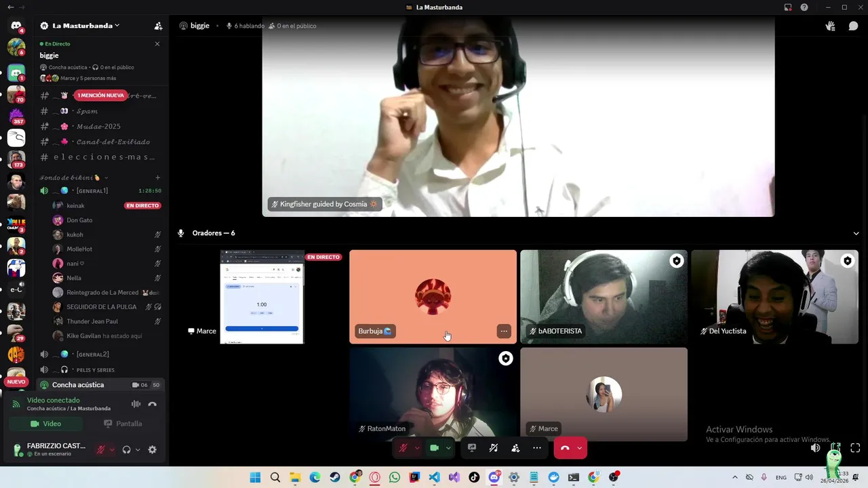
Task: Open the stage chat bubble icon
Action: coord(853,26)
